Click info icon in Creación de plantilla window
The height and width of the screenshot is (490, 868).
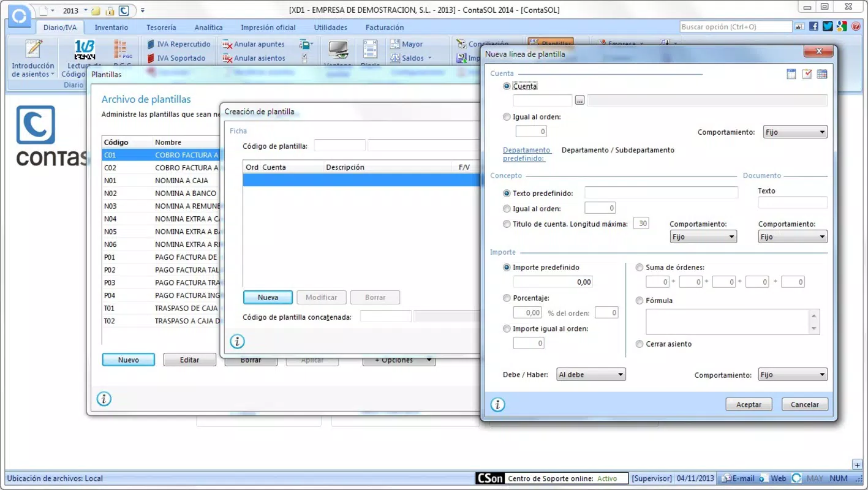(237, 341)
